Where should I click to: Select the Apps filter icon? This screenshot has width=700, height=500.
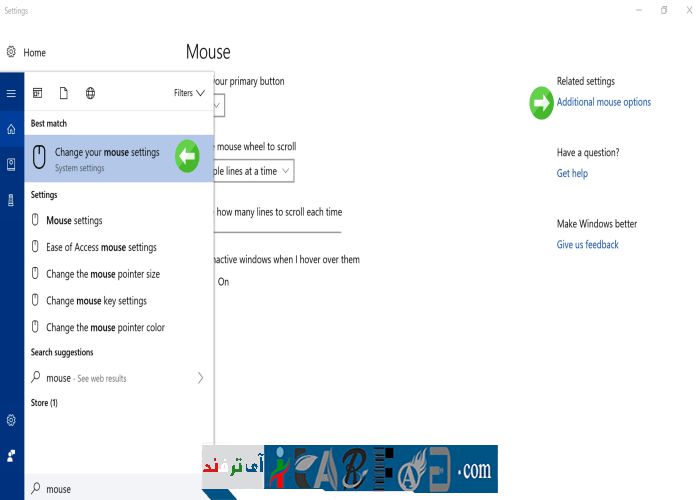[38, 93]
